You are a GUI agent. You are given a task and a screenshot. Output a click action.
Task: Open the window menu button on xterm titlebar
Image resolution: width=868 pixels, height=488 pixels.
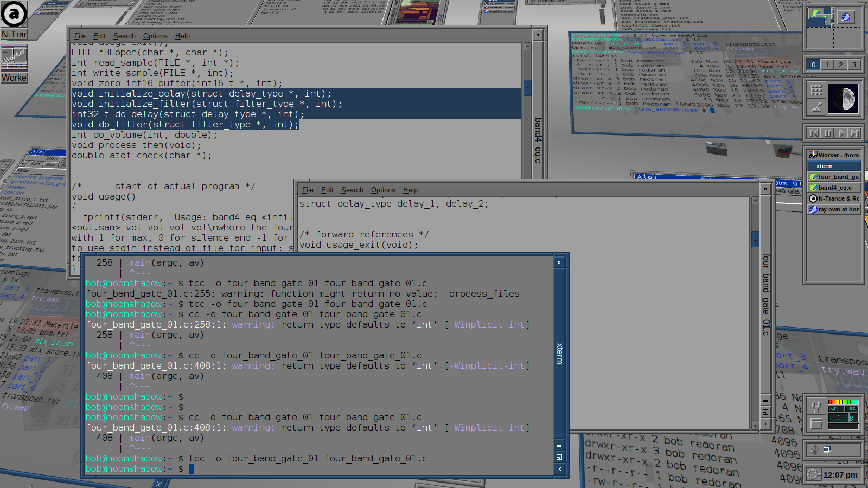559,262
